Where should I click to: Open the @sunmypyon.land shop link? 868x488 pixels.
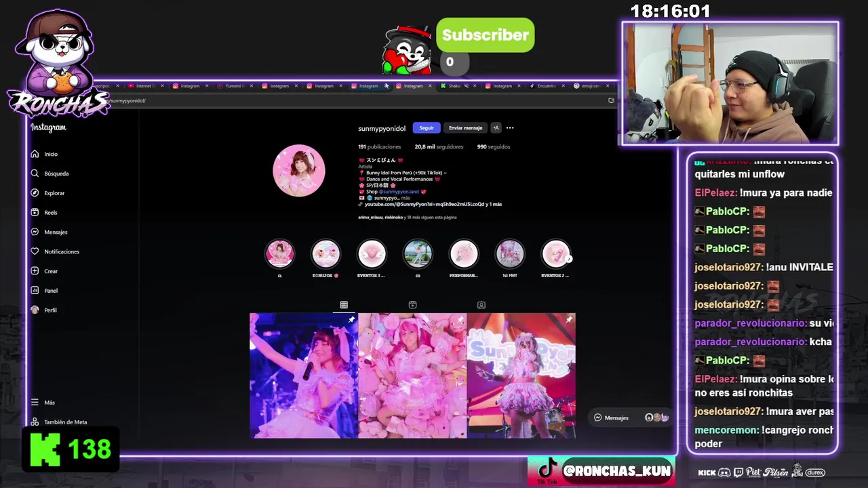399,192
